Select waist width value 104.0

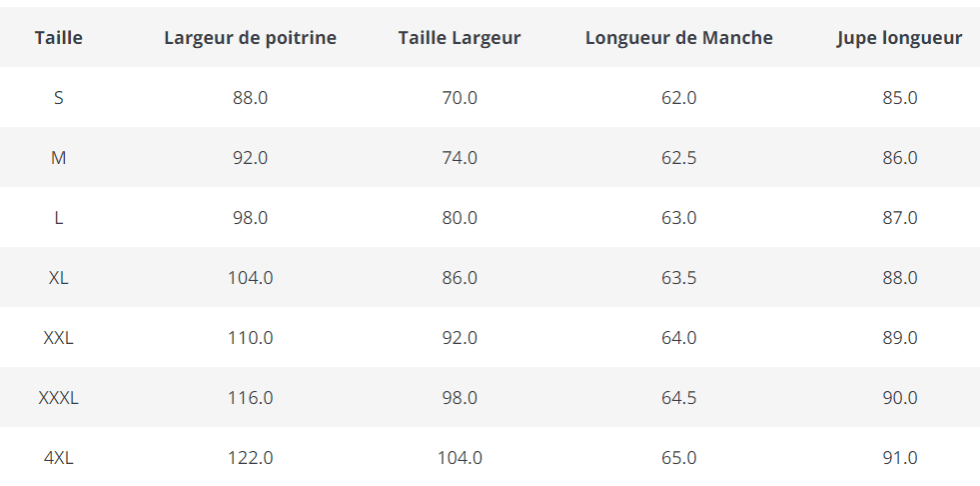460,458
